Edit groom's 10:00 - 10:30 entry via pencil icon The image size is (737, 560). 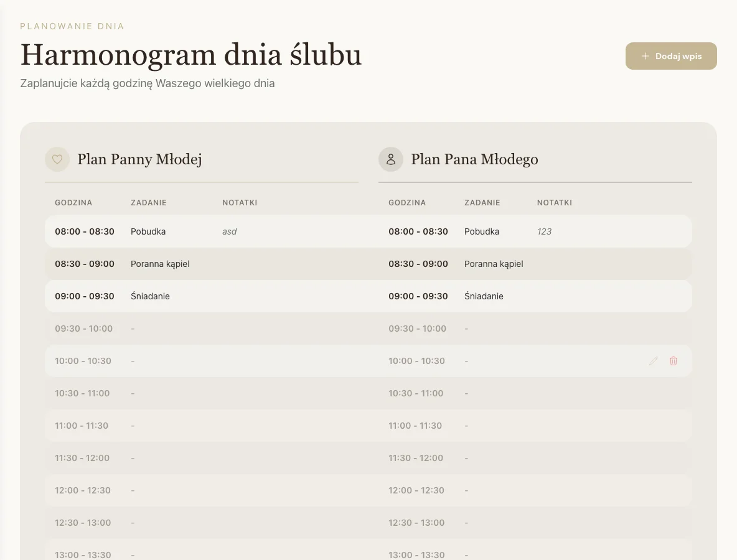coord(653,361)
